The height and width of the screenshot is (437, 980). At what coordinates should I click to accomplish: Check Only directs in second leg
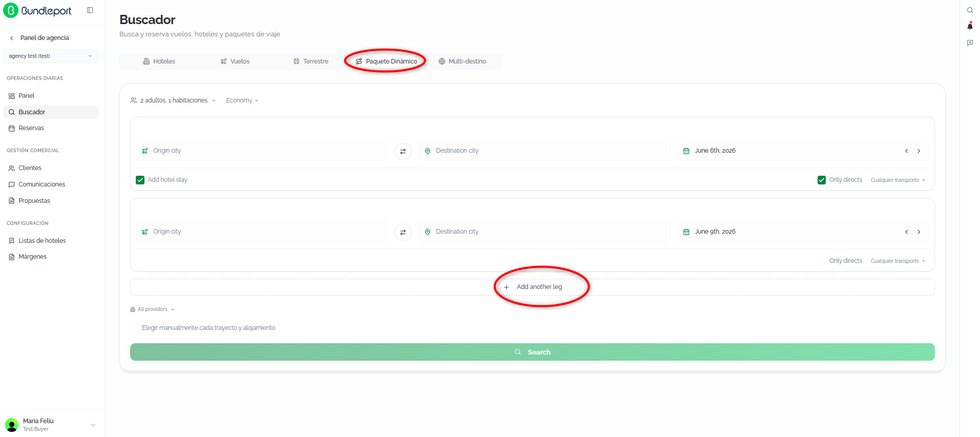(822, 261)
